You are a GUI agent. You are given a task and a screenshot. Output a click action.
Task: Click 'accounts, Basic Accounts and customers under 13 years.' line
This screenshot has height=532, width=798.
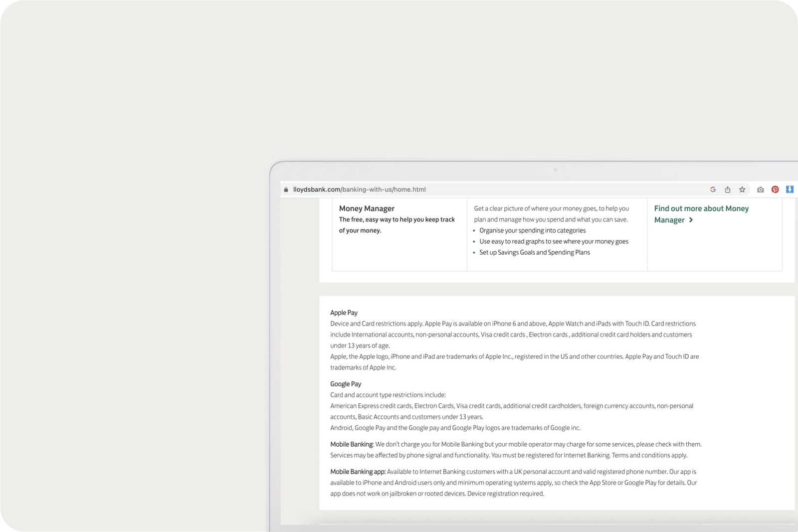coord(406,417)
